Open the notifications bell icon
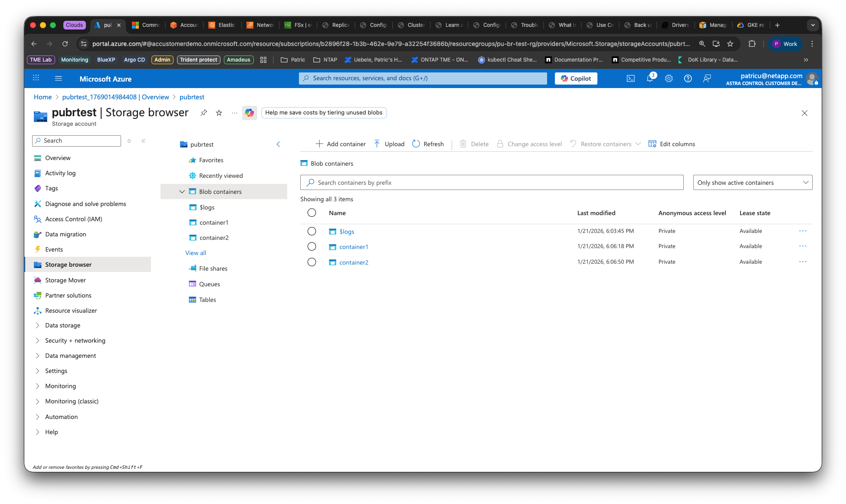 (x=650, y=79)
